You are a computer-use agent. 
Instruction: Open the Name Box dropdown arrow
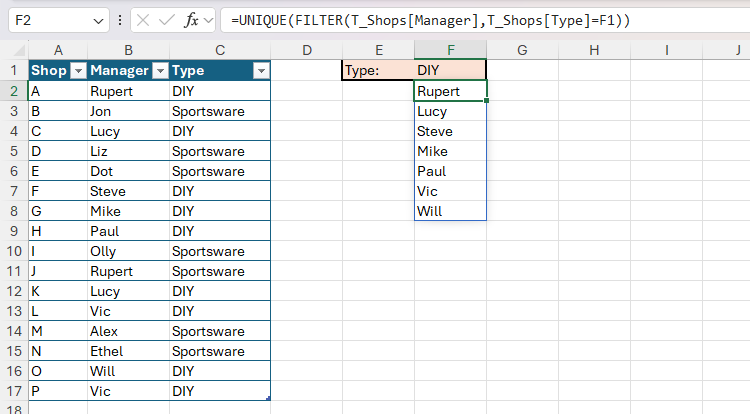point(98,21)
